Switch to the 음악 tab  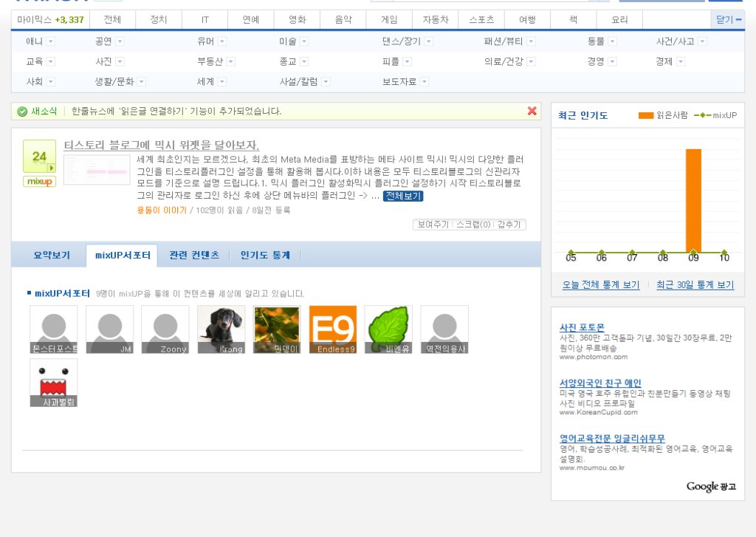point(343,20)
